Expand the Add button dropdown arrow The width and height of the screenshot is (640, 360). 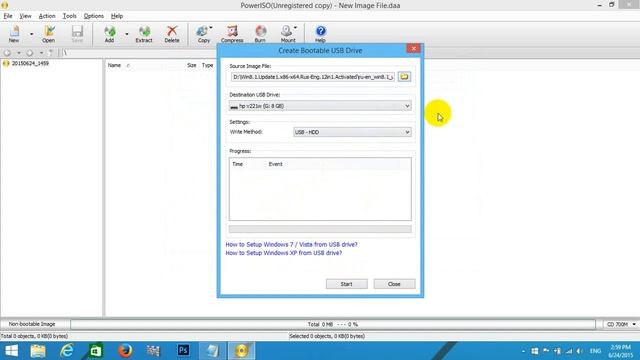point(127,34)
